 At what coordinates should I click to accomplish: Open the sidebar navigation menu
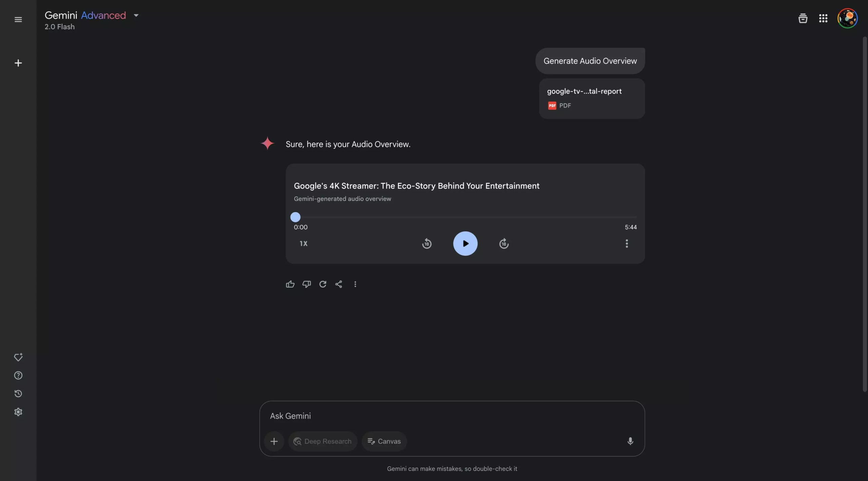18,19
